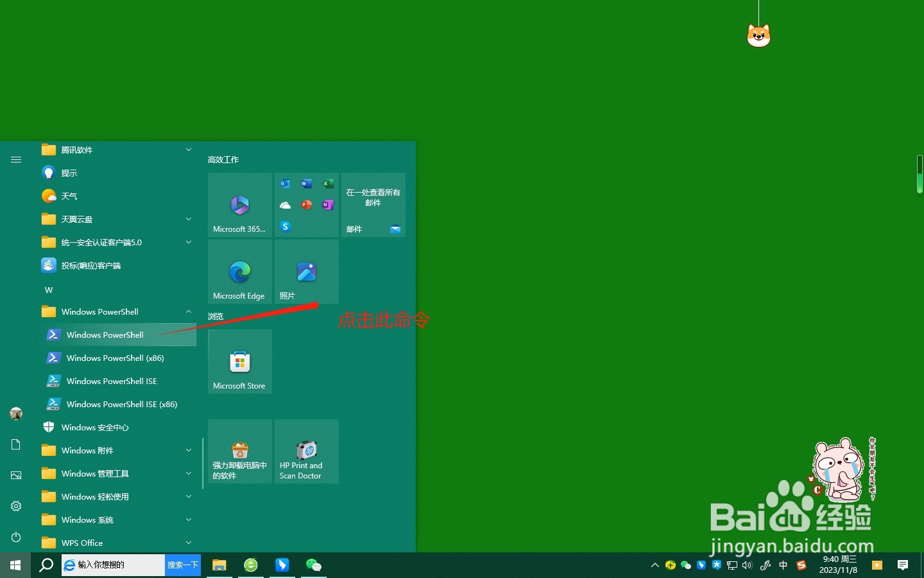The height and width of the screenshot is (578, 924).
Task: Click the Start app list scrollbar
Action: pyautogui.click(x=203, y=462)
